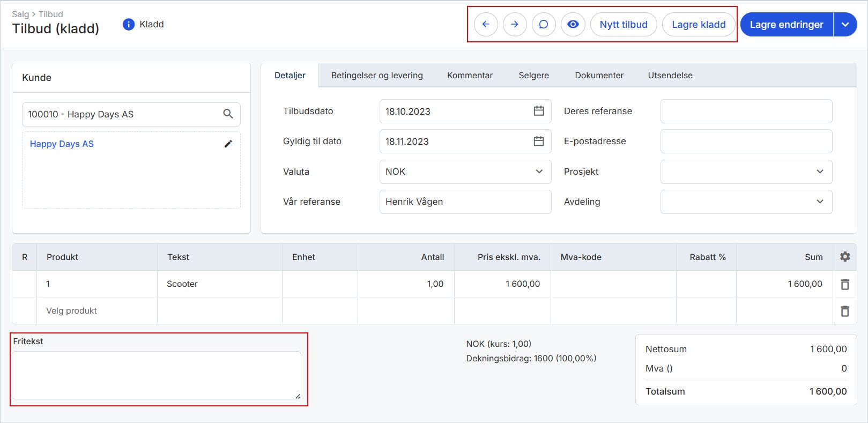Viewport: 868px width, 423px height.
Task: Click the eye preview icon
Action: (573, 25)
